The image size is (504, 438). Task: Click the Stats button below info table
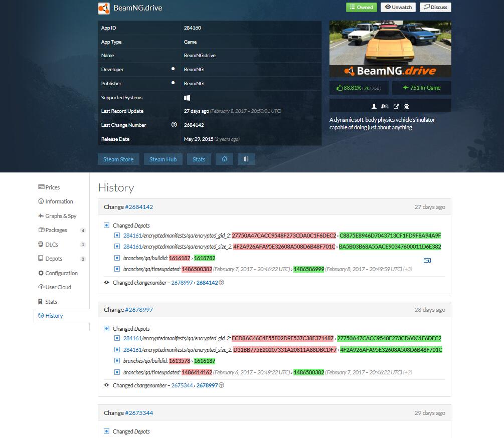[x=199, y=159]
